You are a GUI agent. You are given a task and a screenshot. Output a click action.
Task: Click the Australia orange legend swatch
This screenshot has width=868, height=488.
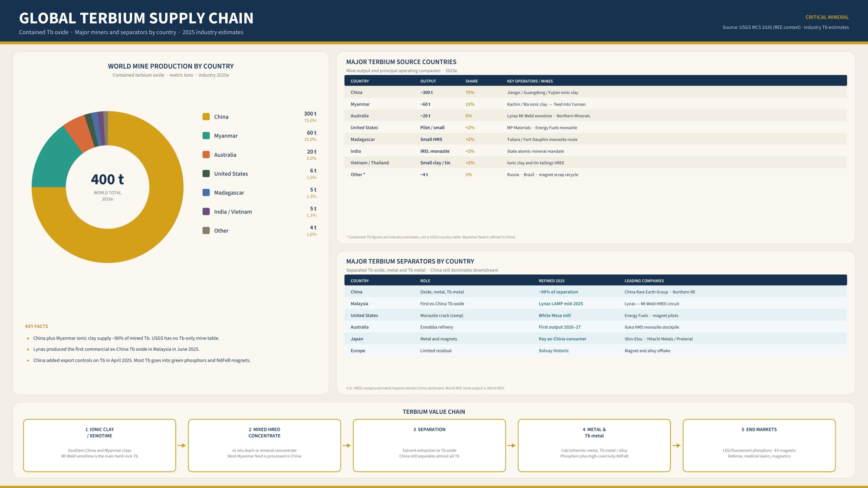tap(206, 155)
